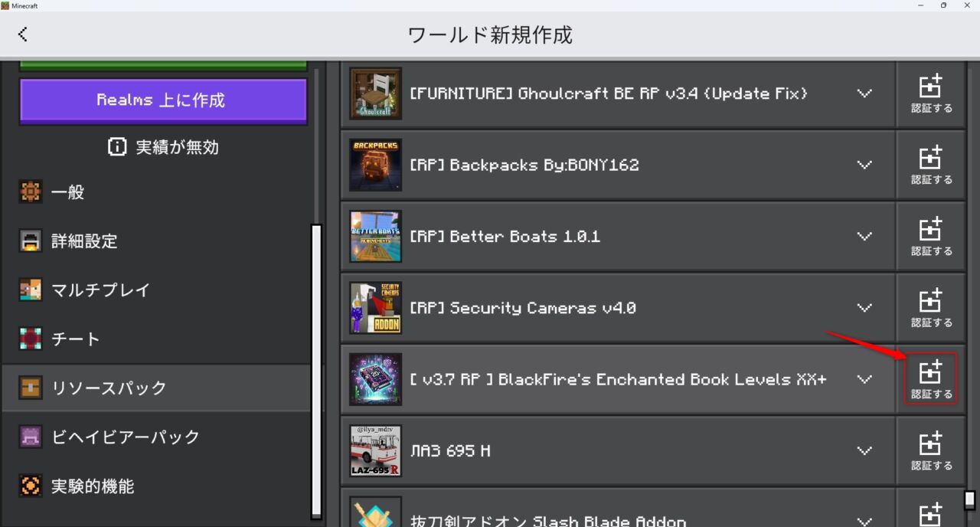Image resolution: width=980 pixels, height=527 pixels.
Task: Expand Backpacks By:BONY162 pack details
Action: click(864, 165)
